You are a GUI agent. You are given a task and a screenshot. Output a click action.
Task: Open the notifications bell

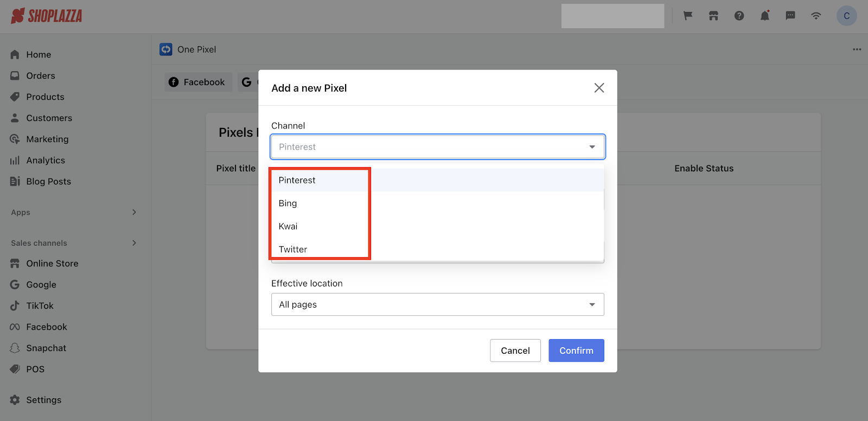765,16
